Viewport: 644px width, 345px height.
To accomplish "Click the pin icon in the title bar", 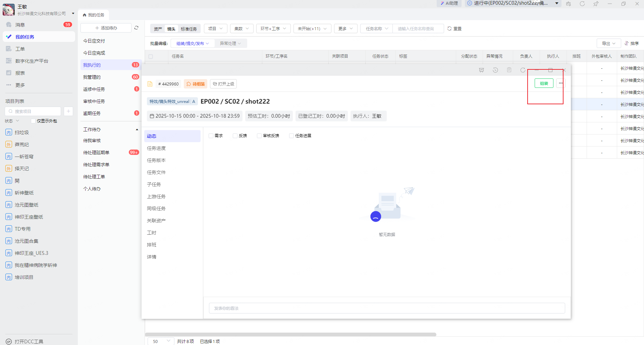I will coord(596,4).
